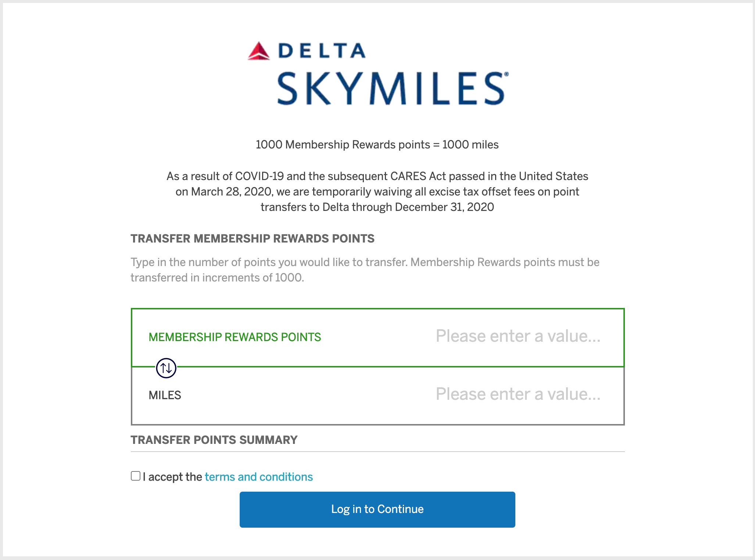Click the SKYMILES logo text
This screenshot has width=755, height=560.
click(x=392, y=89)
